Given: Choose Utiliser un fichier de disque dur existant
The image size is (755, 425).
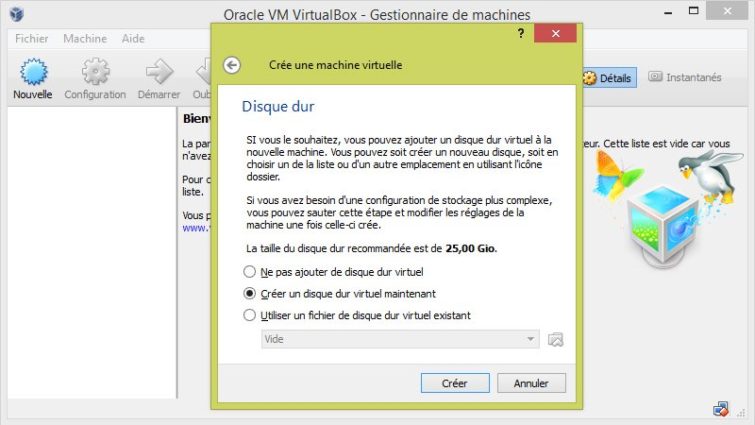Looking at the screenshot, I should coord(249,315).
